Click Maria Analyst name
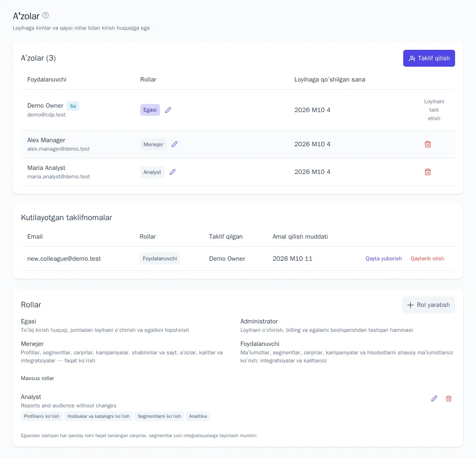This screenshot has width=476, height=458. click(x=46, y=168)
